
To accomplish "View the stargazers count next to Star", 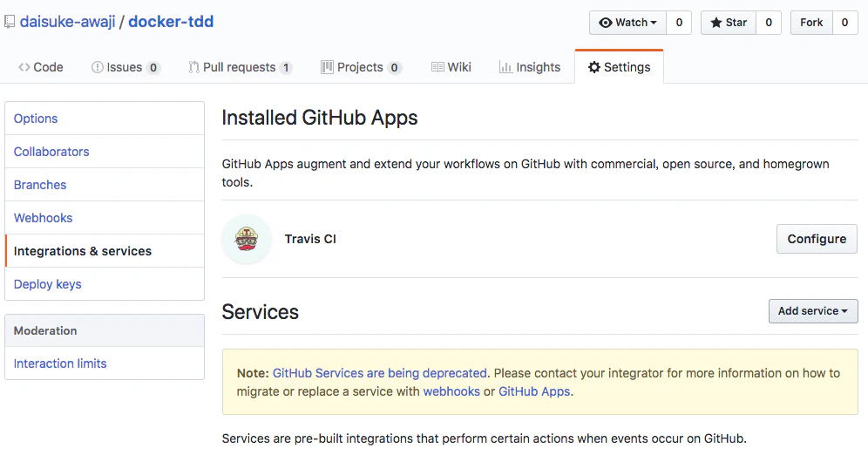I will coord(769,23).
